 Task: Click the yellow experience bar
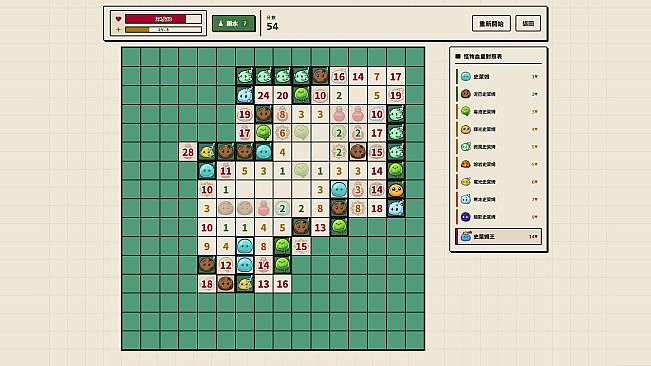(x=163, y=29)
